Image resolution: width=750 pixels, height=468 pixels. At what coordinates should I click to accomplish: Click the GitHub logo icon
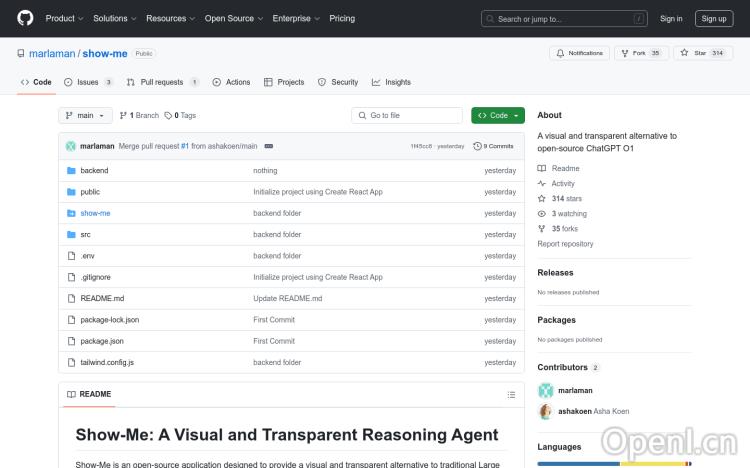[25, 18]
